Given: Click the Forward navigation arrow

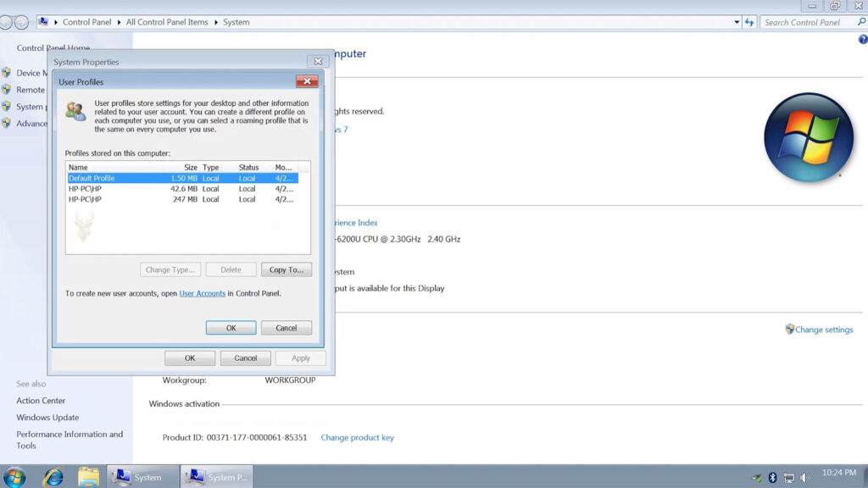Looking at the screenshot, I should coord(21,22).
